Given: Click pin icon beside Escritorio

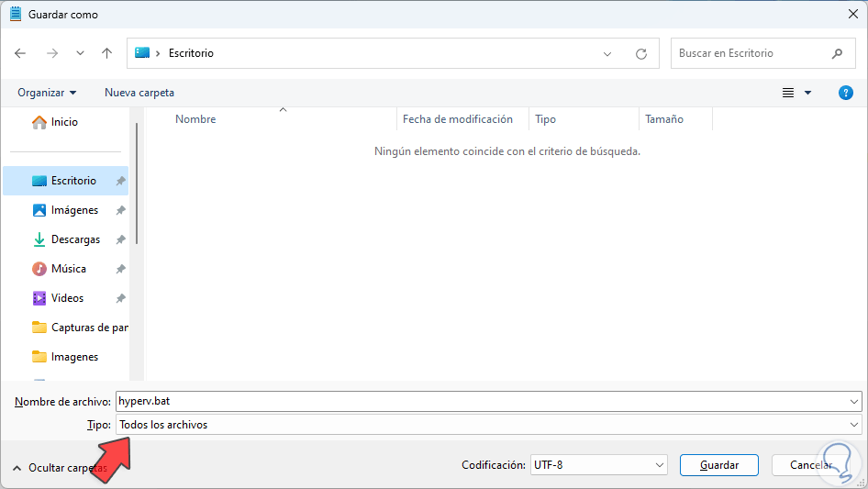Looking at the screenshot, I should point(120,181).
